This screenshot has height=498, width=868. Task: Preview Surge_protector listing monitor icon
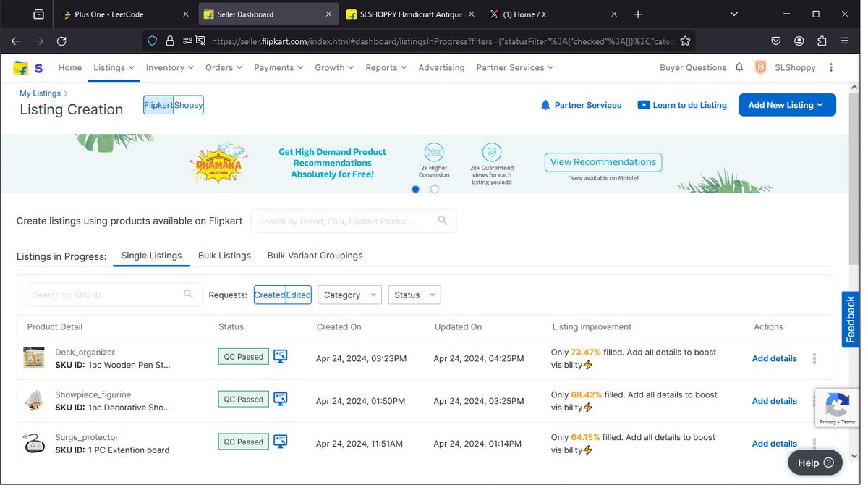pos(281,442)
